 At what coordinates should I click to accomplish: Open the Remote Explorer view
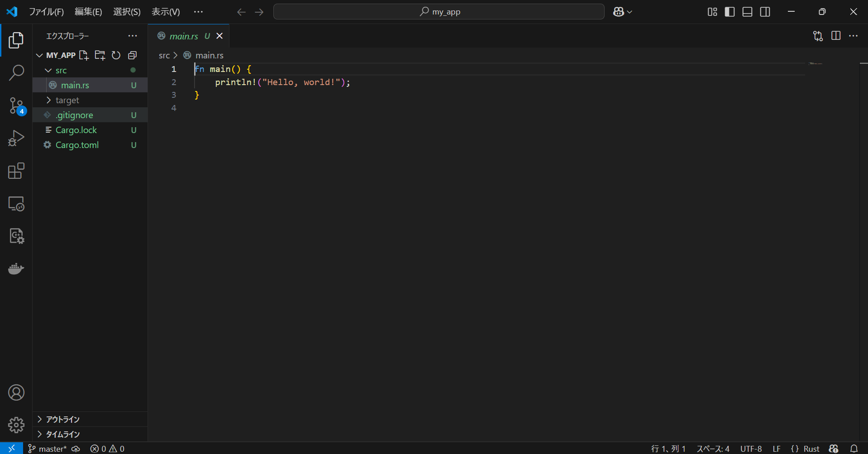(16, 204)
